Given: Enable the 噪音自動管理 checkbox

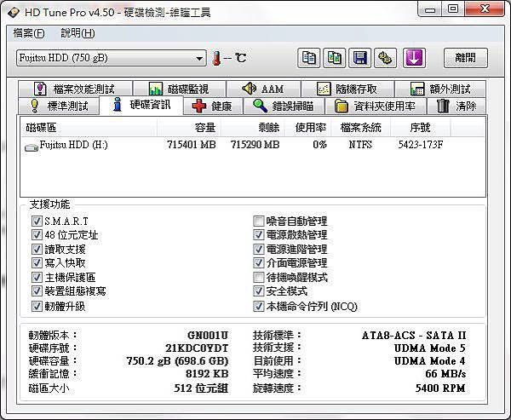Looking at the screenshot, I should pyautogui.click(x=258, y=222).
